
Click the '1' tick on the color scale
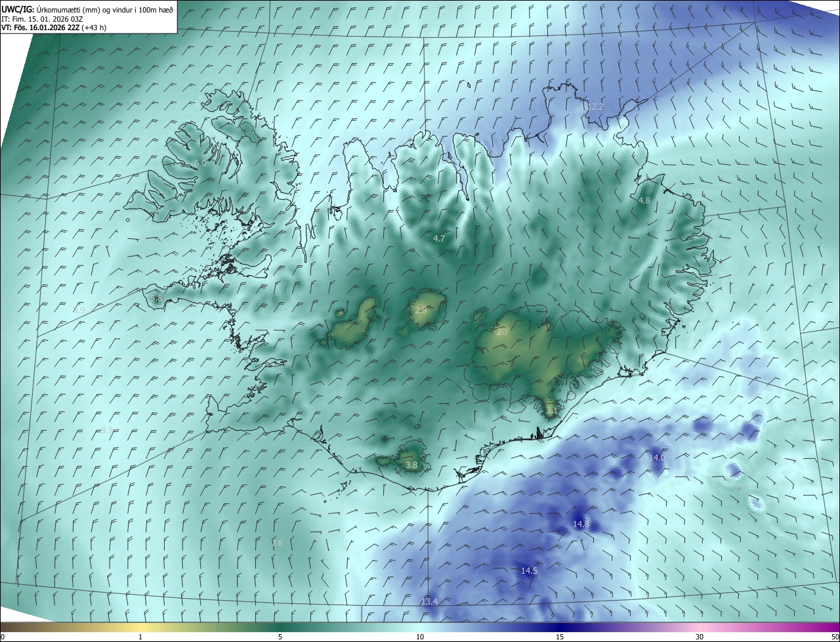point(140,637)
